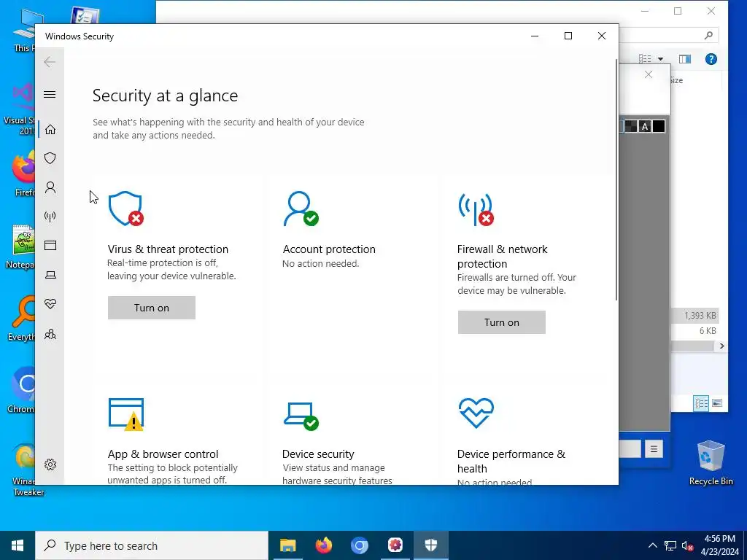This screenshot has height=560, width=747.
Task: Open Device security laptop icon in sidebar
Action: [x=50, y=275]
